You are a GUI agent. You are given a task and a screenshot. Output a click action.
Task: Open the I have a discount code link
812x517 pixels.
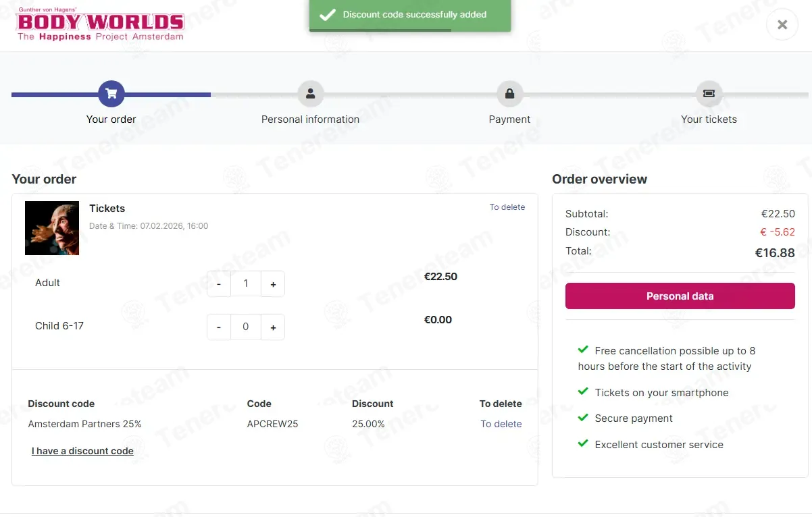point(82,451)
